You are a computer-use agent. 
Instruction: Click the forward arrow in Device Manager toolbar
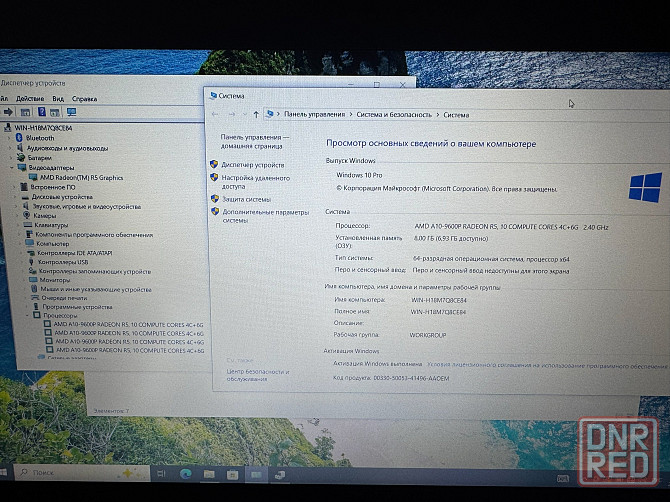click(8, 112)
